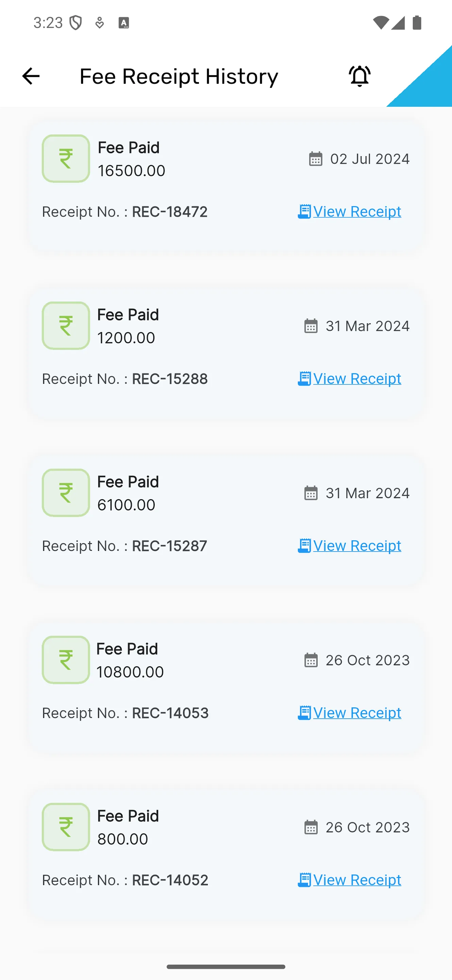Open View Receipt for REC-14052
This screenshot has width=452, height=980.
pyautogui.click(x=349, y=880)
